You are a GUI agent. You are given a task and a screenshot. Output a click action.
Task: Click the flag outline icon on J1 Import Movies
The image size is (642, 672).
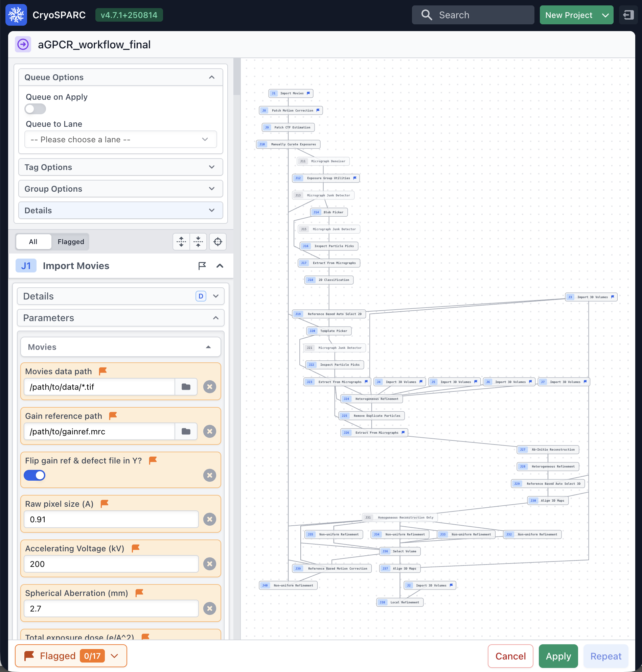pyautogui.click(x=202, y=266)
